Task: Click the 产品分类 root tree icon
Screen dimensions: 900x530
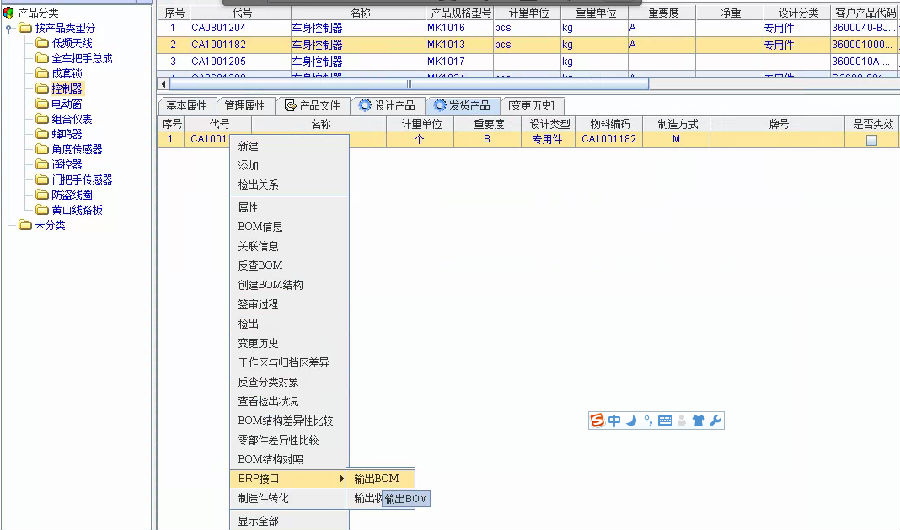Action: pyautogui.click(x=9, y=13)
